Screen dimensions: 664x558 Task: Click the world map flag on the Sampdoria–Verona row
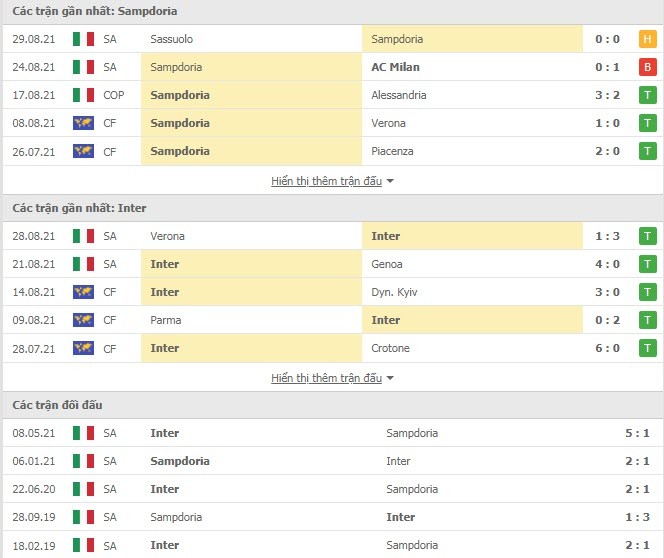[83, 123]
